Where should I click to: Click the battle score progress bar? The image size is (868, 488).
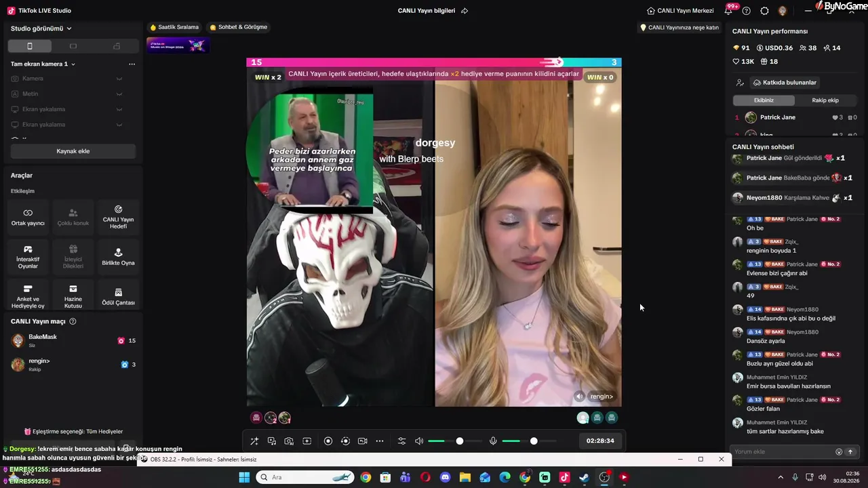[434, 62]
